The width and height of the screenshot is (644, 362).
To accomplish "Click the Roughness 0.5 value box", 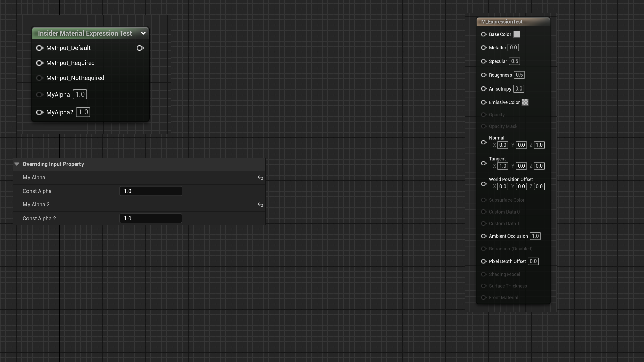I will point(519,75).
